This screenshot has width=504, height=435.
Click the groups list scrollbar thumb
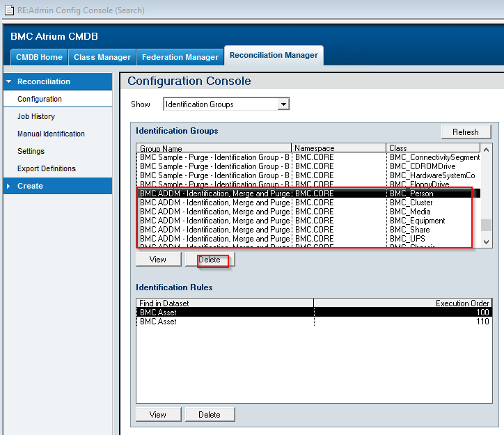[487, 225]
